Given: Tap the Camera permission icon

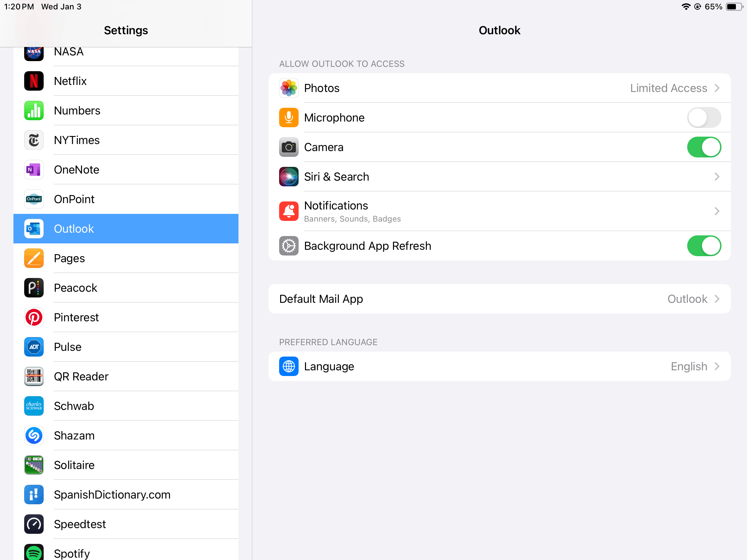Looking at the screenshot, I should 289,147.
